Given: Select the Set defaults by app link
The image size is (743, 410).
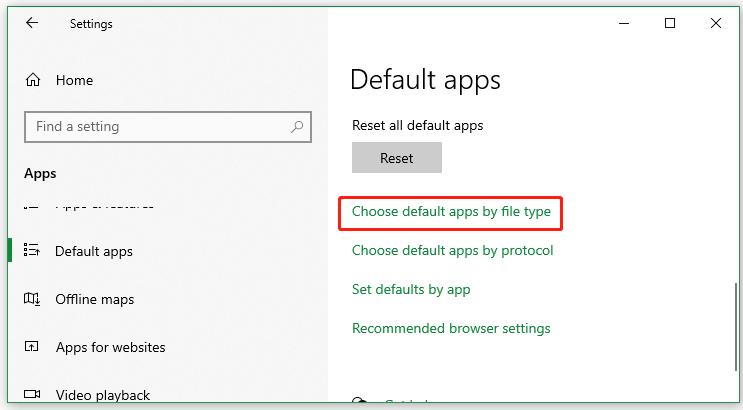Looking at the screenshot, I should [411, 289].
